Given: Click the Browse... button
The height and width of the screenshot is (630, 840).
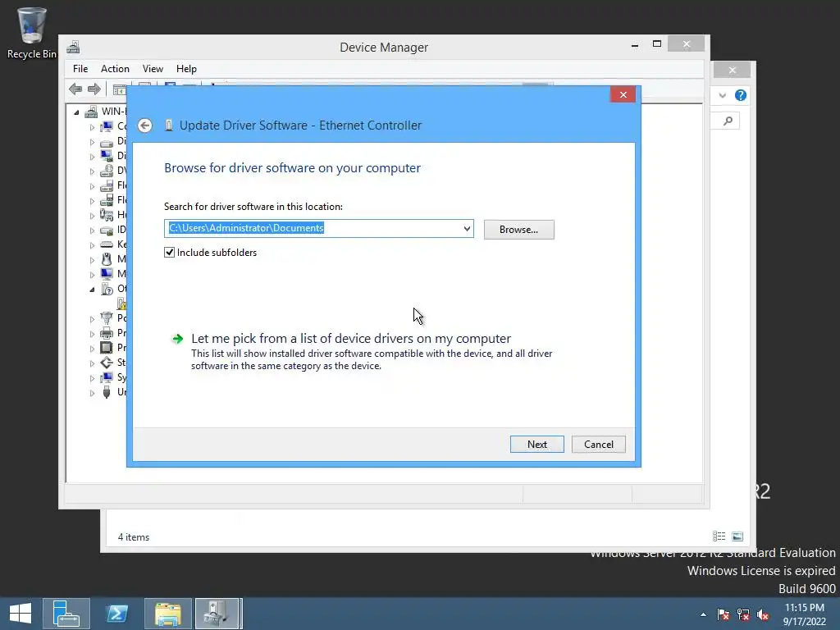Looking at the screenshot, I should point(518,230).
